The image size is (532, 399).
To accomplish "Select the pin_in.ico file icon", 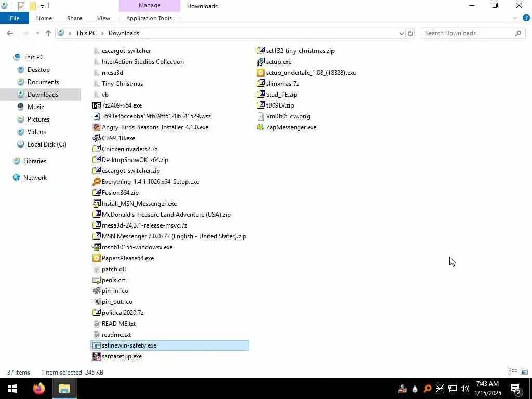I will pyautogui.click(x=96, y=291).
